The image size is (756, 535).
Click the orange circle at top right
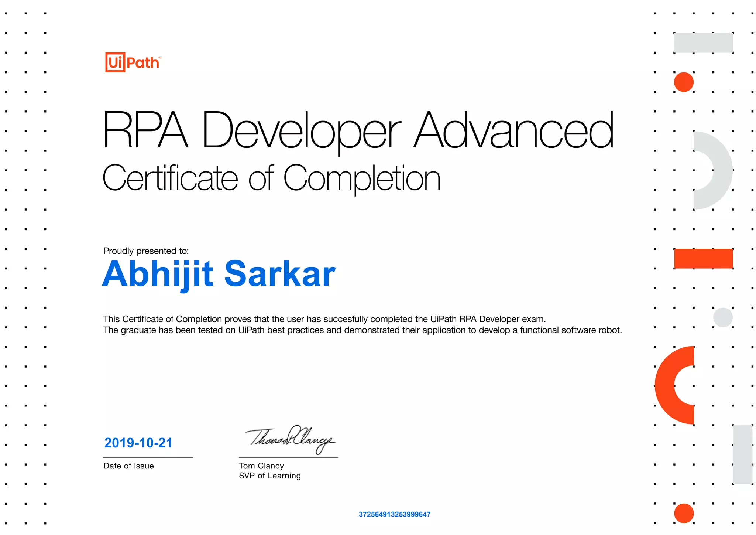click(683, 82)
